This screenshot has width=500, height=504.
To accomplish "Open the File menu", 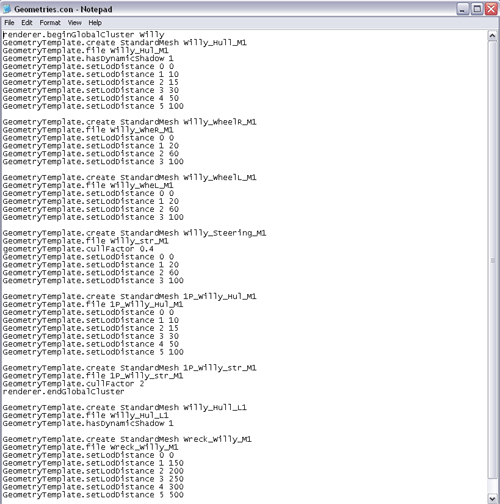I will coord(9,23).
